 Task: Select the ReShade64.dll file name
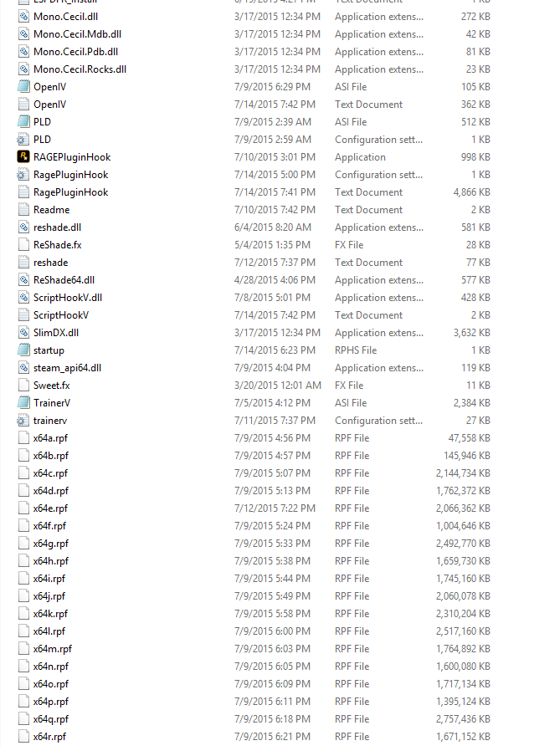(x=64, y=280)
